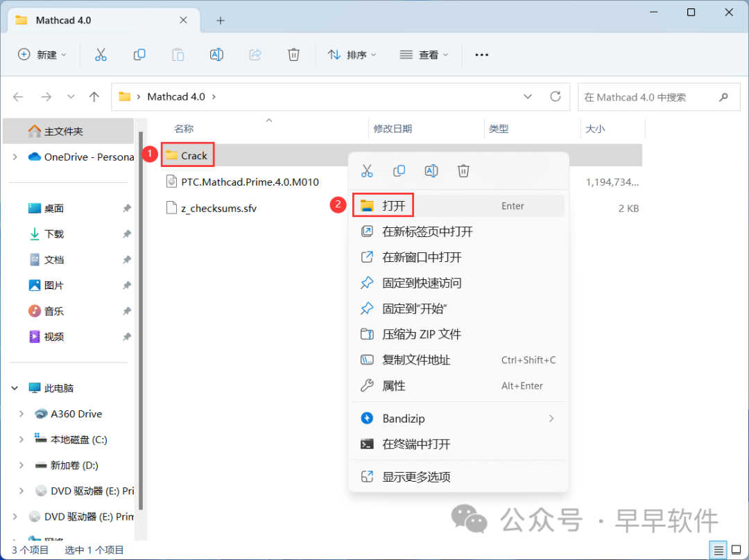Switch to large icons view in status bar
This screenshot has width=749, height=560.
click(737, 550)
